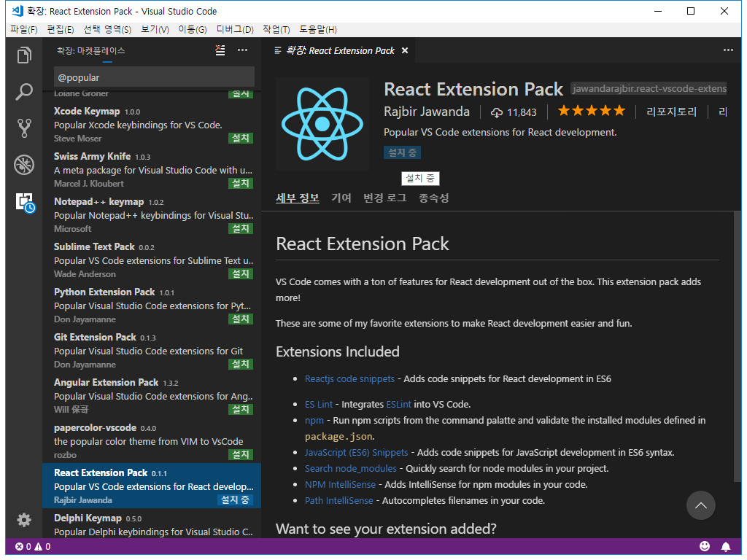Click the React logo thumbnail
747x560 pixels.
click(x=322, y=124)
